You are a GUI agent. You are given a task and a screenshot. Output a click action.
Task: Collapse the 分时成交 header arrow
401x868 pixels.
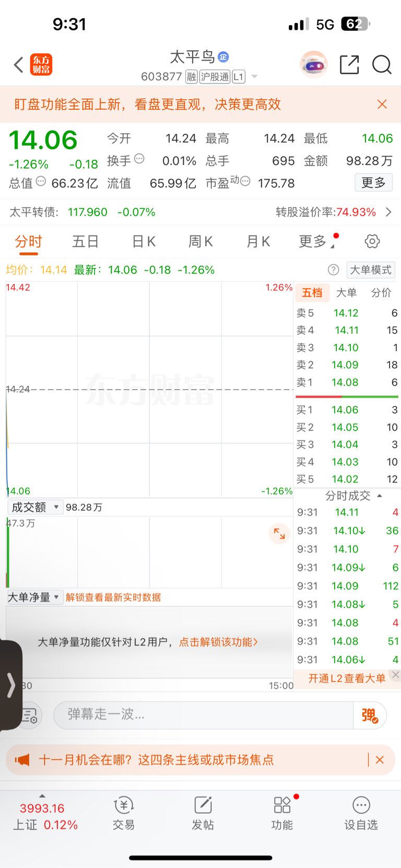tap(380, 496)
